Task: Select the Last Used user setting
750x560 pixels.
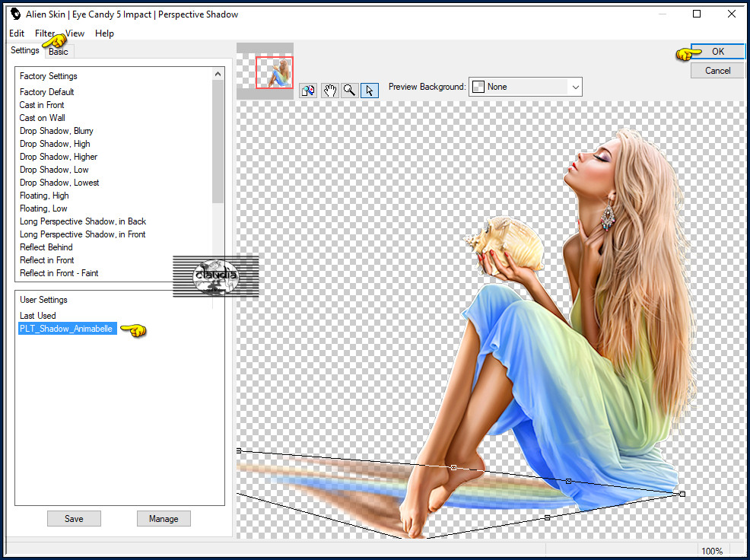Action: click(x=38, y=316)
